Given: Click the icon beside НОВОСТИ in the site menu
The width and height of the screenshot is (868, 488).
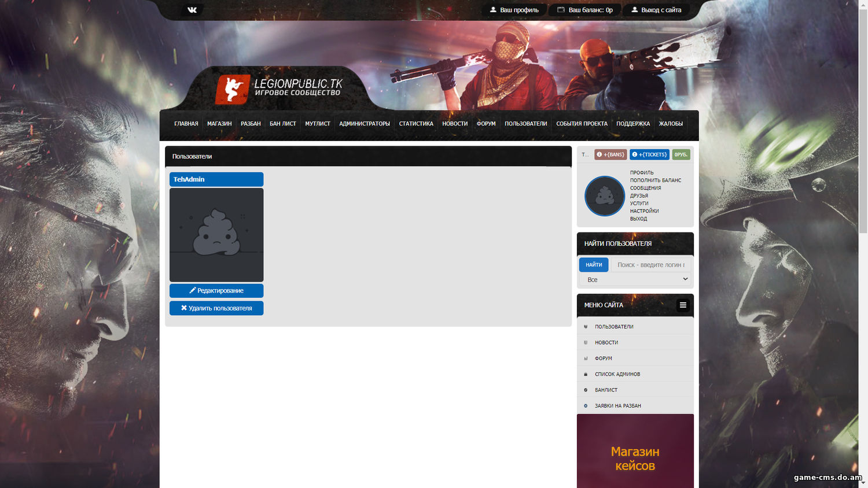Looking at the screenshot, I should (586, 342).
